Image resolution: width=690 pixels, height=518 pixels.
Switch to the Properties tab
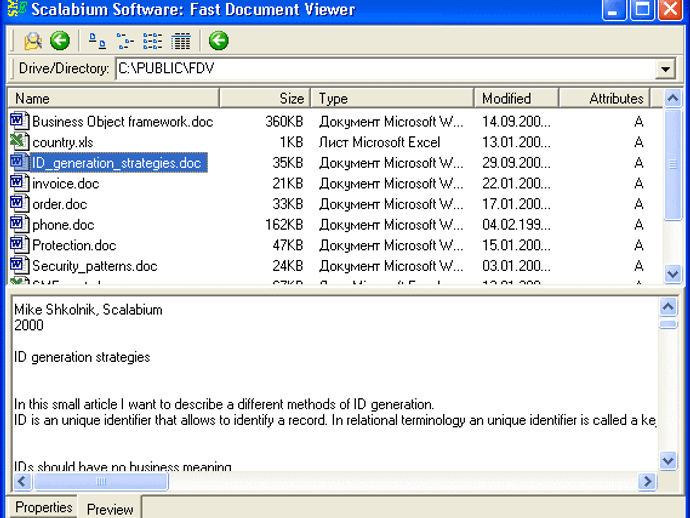pos(44,507)
